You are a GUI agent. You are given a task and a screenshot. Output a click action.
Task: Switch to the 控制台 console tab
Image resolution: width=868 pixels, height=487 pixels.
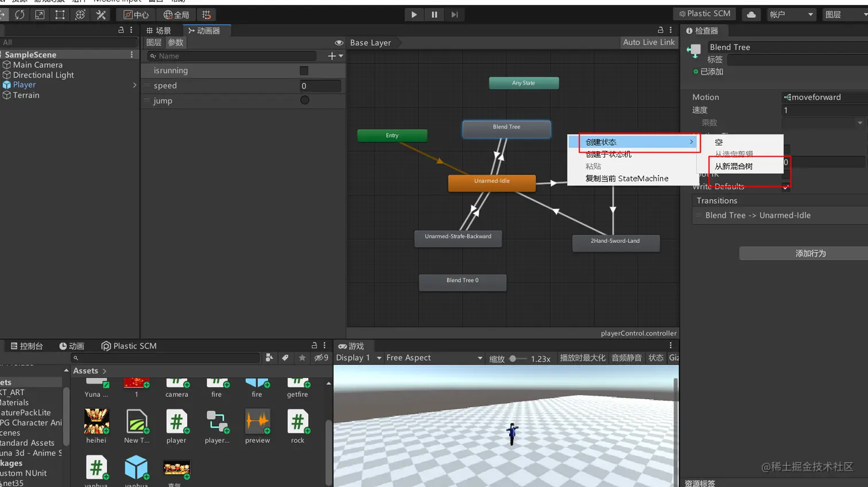pyautogui.click(x=27, y=346)
